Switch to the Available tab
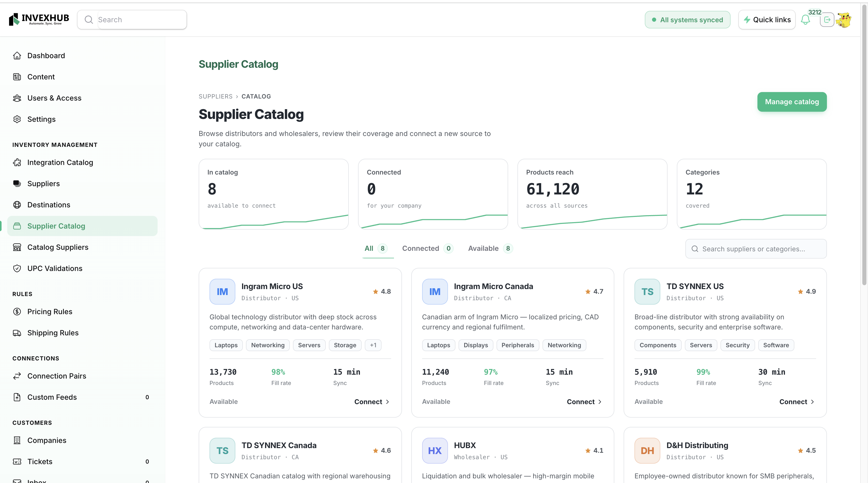This screenshot has height=483, width=868. [490, 248]
